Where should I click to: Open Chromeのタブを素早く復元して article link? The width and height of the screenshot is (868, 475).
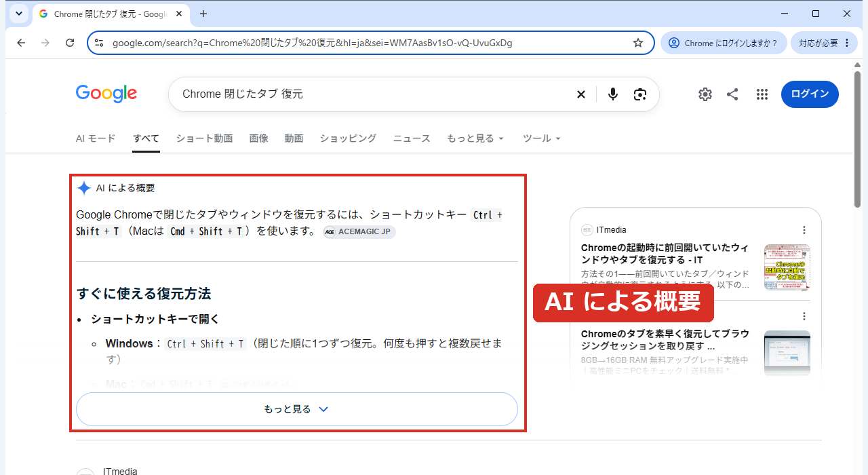coord(665,340)
